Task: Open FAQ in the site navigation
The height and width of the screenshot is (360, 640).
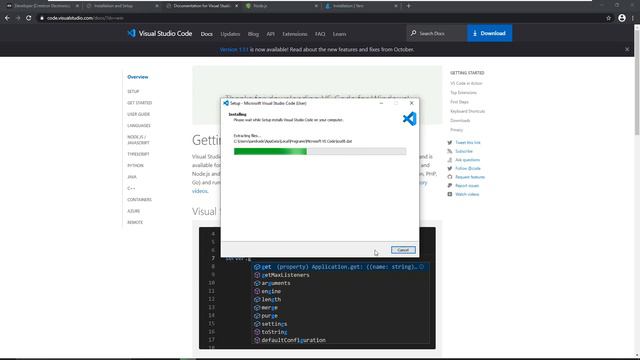Action: click(320, 34)
